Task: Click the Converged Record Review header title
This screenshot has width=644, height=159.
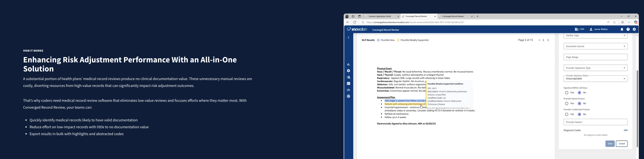Action: (385, 30)
